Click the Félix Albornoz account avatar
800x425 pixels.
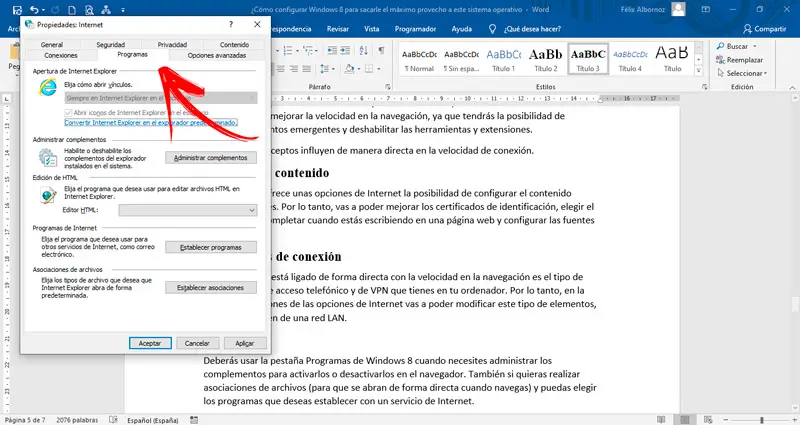click(678, 9)
